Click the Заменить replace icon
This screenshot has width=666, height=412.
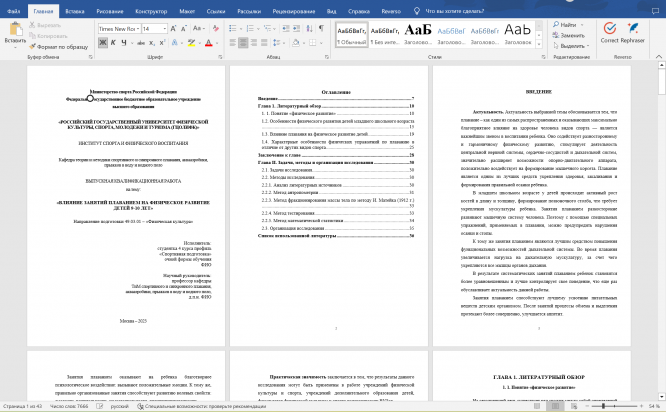pyautogui.click(x=568, y=35)
